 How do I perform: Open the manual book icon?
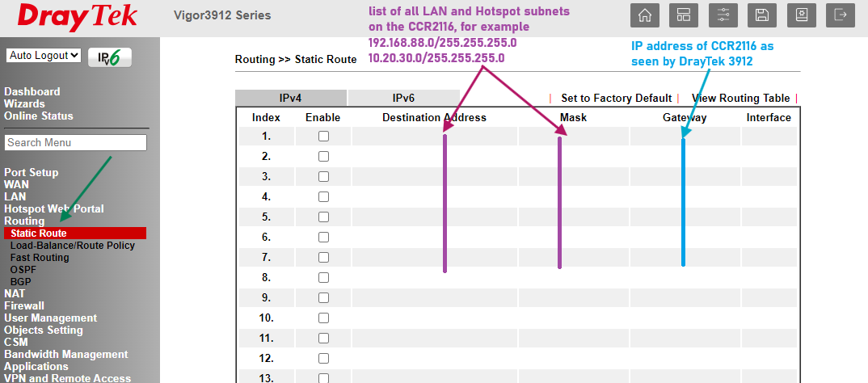tap(802, 15)
